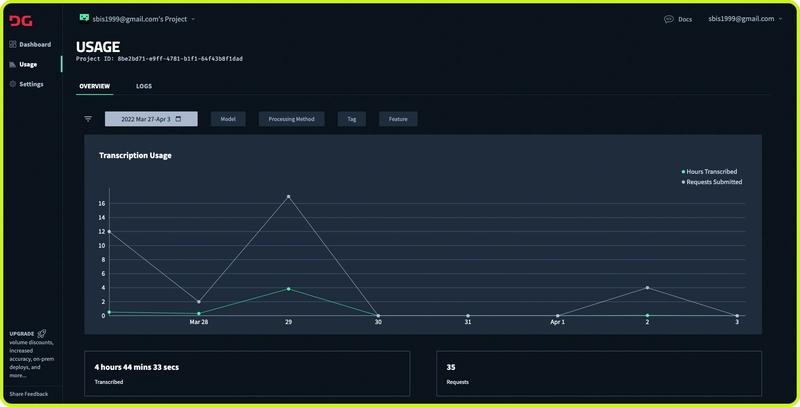Open the Dashboard page icon in sidebar
The image size is (800, 407).
point(13,44)
